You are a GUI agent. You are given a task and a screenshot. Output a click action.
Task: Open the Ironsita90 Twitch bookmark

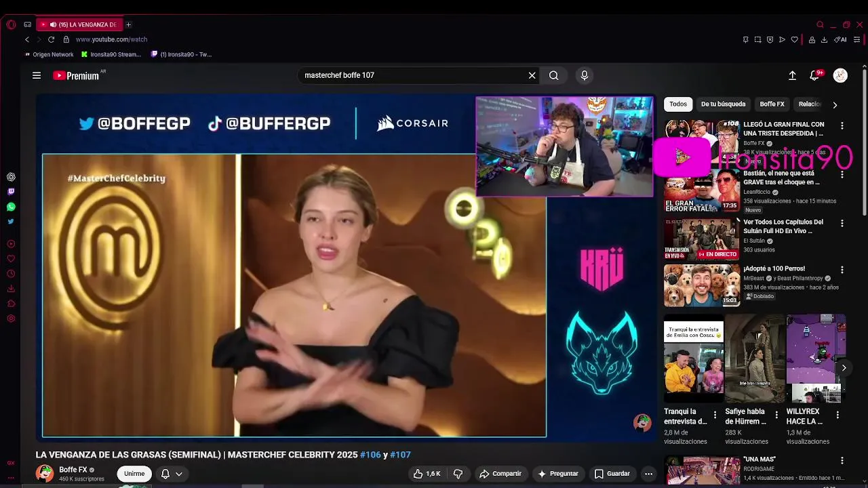[181, 54]
